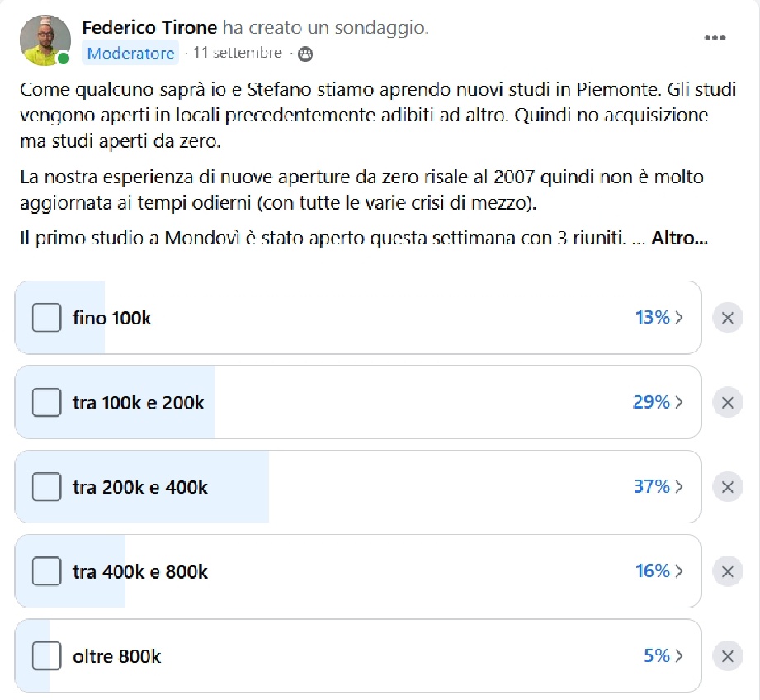760x700 pixels.
Task: Expand voters via 13% chevron
Action: tap(679, 318)
